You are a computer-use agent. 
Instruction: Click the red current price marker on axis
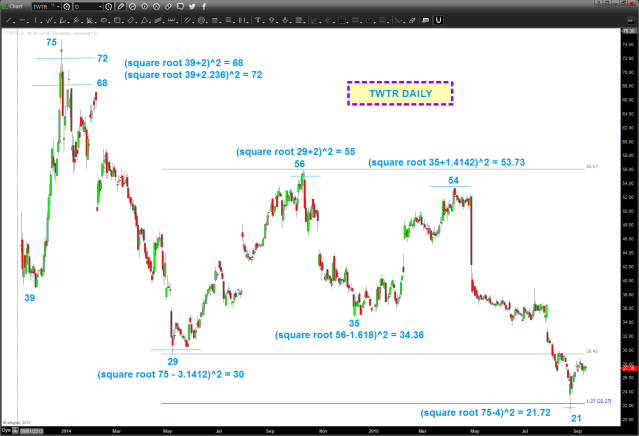(628, 368)
